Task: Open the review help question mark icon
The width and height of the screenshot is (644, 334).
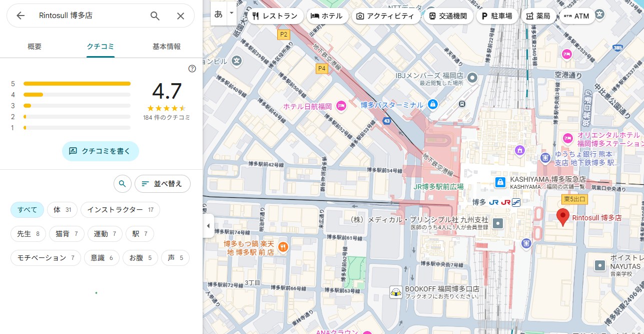Action: point(192,69)
